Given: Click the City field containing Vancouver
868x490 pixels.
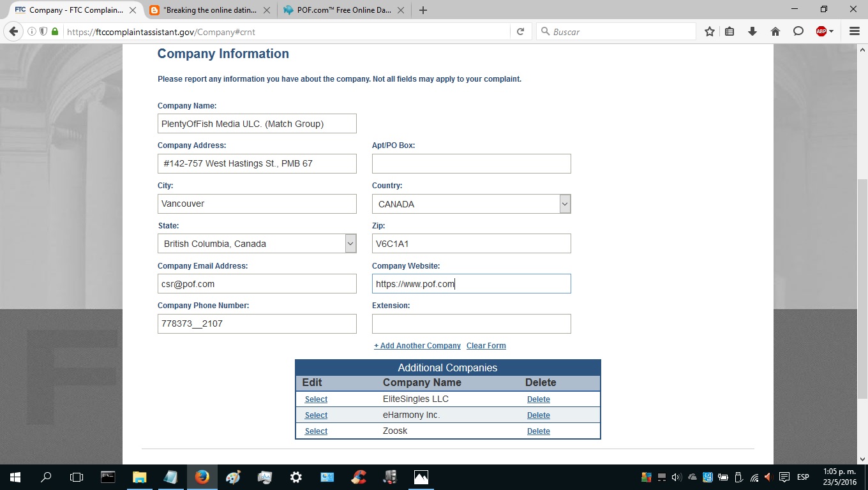Looking at the screenshot, I should [257, 204].
